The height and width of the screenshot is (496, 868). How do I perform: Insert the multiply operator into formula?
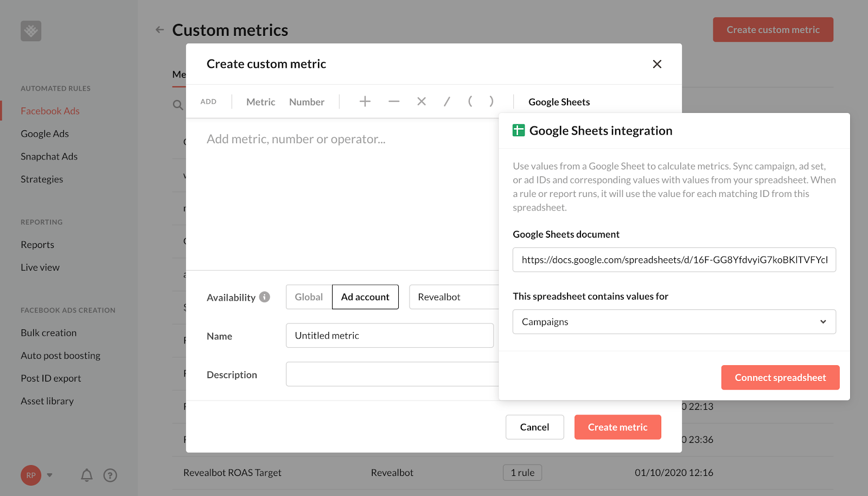coord(422,101)
